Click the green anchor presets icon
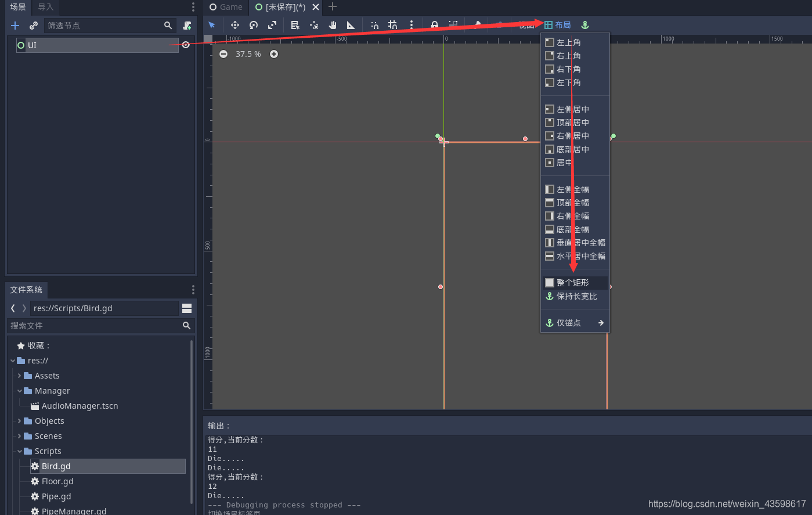This screenshot has width=812, height=515. [x=585, y=25]
